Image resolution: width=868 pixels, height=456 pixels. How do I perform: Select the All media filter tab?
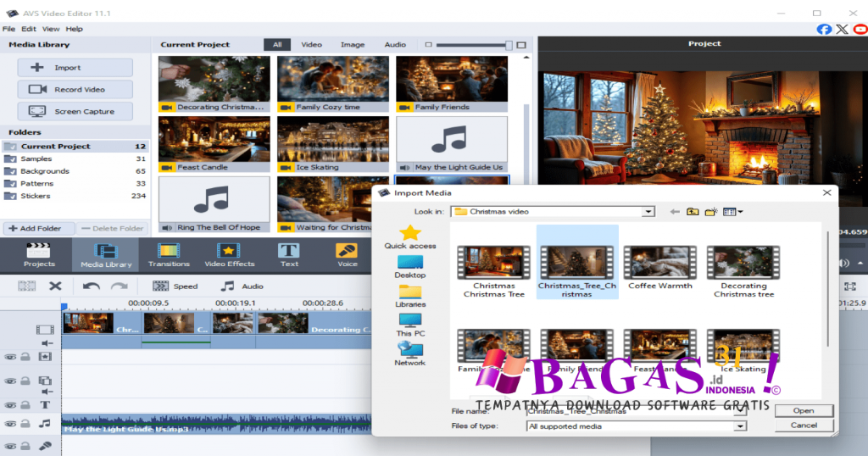tap(277, 44)
